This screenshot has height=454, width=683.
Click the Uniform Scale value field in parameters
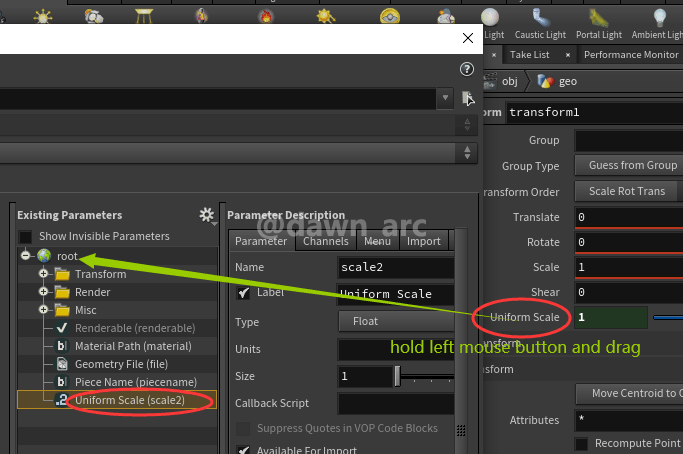(x=611, y=317)
